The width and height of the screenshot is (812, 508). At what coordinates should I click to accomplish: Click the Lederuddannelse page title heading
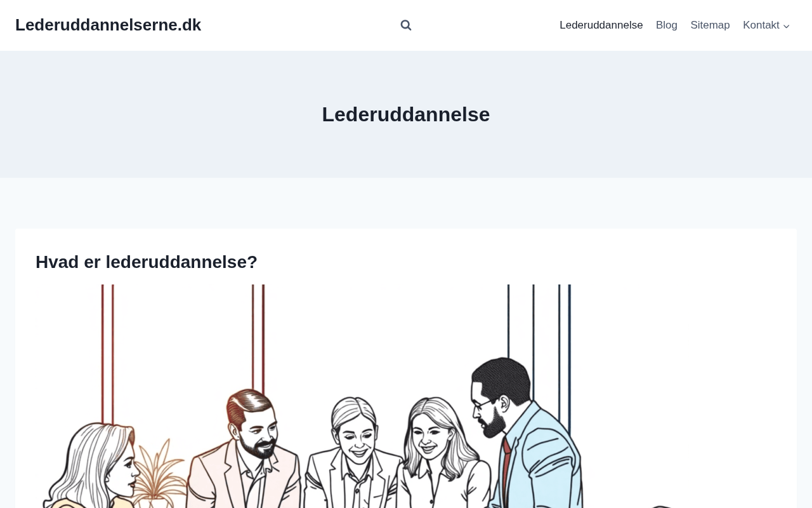[406, 114]
